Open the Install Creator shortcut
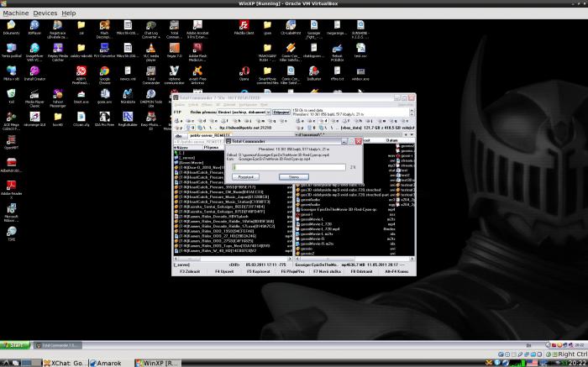588x367 pixels. [x=34, y=71]
